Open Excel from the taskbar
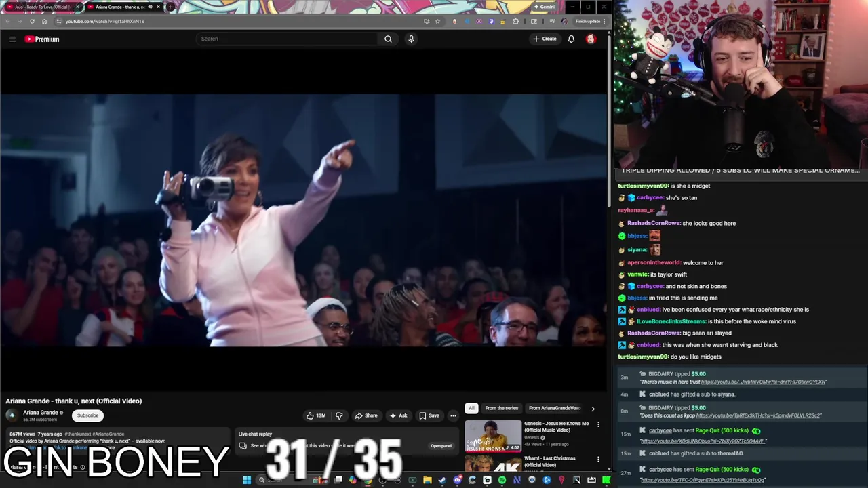This screenshot has width=868, height=488. [412, 480]
